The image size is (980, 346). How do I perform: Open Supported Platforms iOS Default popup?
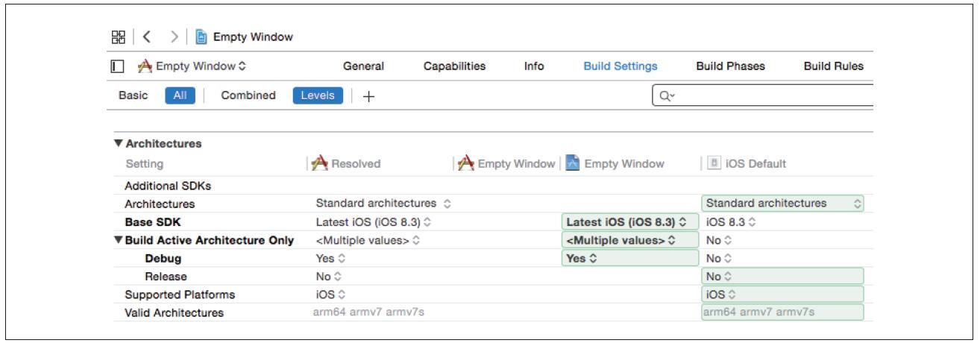click(x=782, y=295)
